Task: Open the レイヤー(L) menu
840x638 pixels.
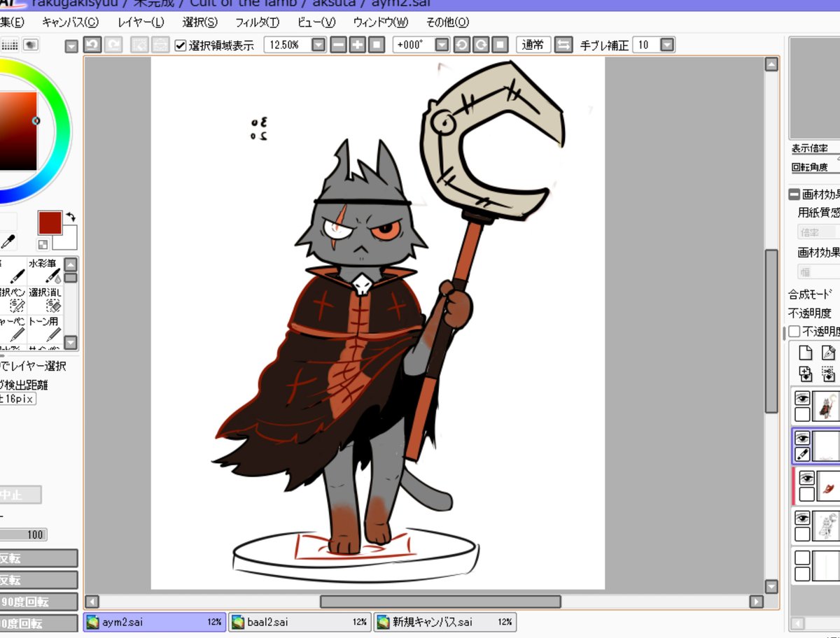Action: tap(141, 22)
